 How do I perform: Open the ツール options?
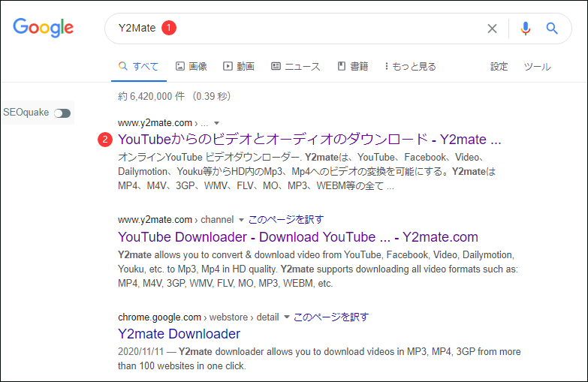tap(538, 67)
